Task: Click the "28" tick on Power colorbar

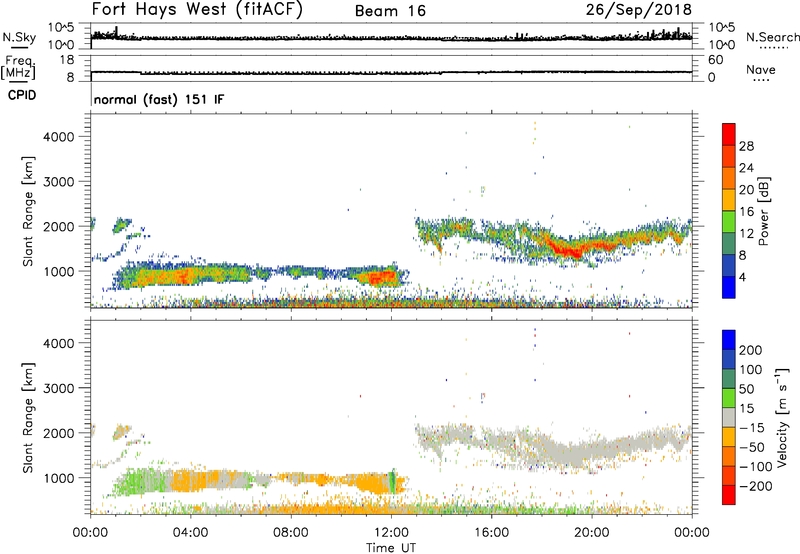Action: 746,146
